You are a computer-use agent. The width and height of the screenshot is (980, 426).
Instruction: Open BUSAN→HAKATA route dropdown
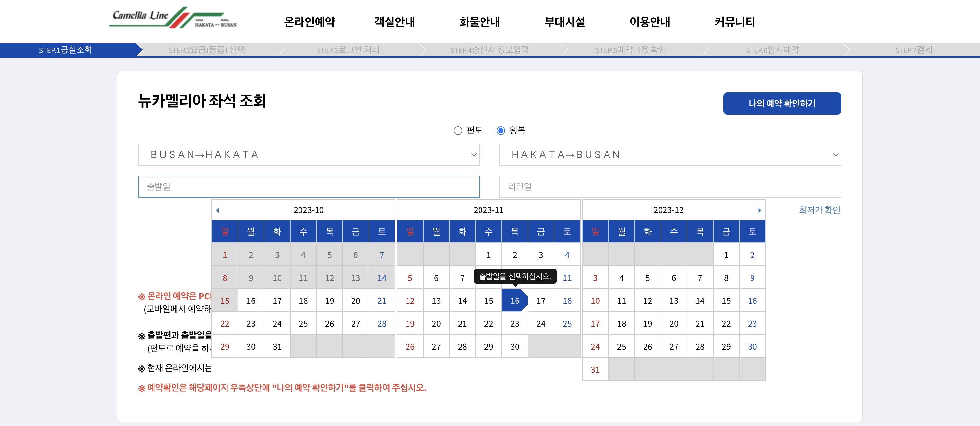coord(309,155)
